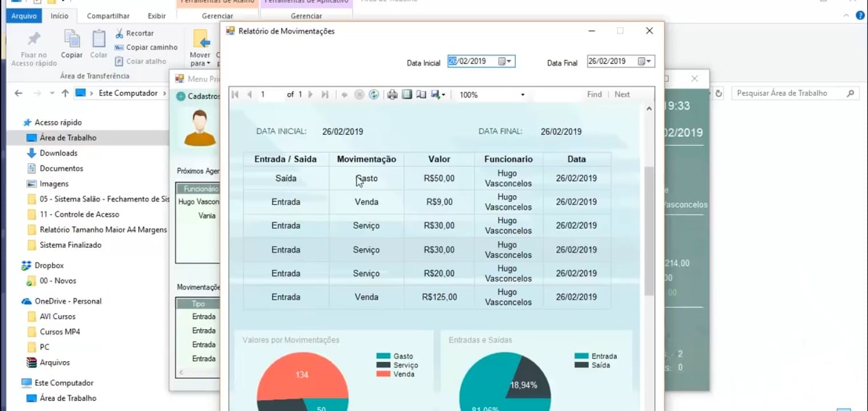Click Copiar caminho in the ribbon
868x411 pixels.
tap(146, 47)
